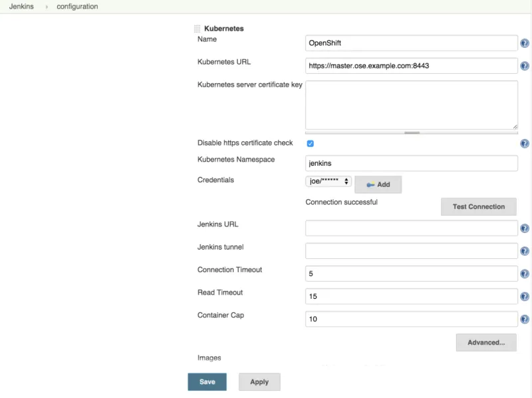Click the key icon on the Add button
The width and height of the screenshot is (532, 398).
point(370,184)
